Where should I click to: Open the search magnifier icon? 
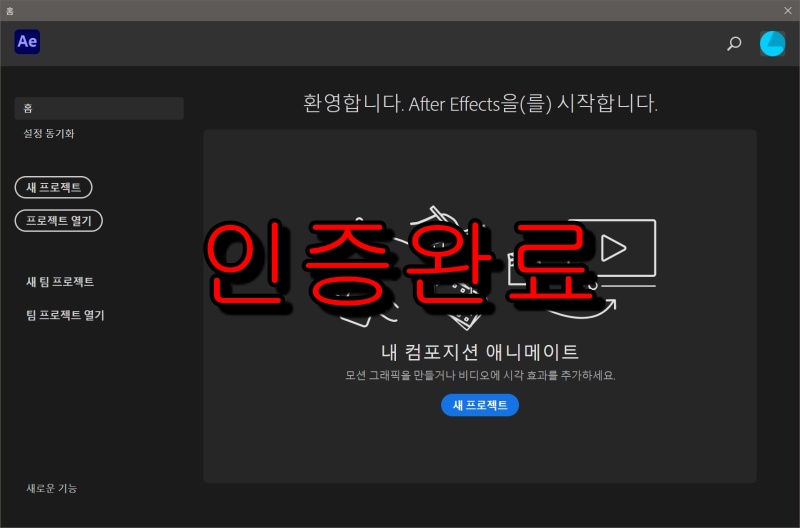tap(734, 43)
